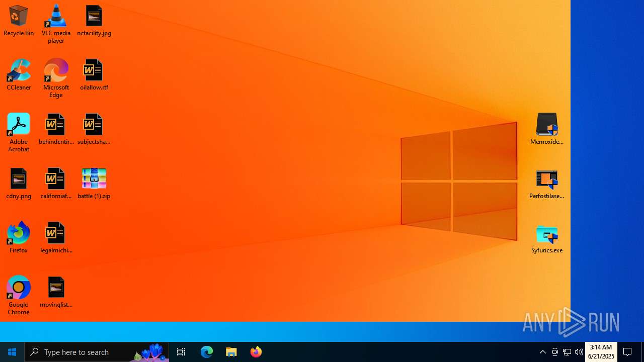Select the Adobe Acrobat desktop shortcut

pos(19,133)
